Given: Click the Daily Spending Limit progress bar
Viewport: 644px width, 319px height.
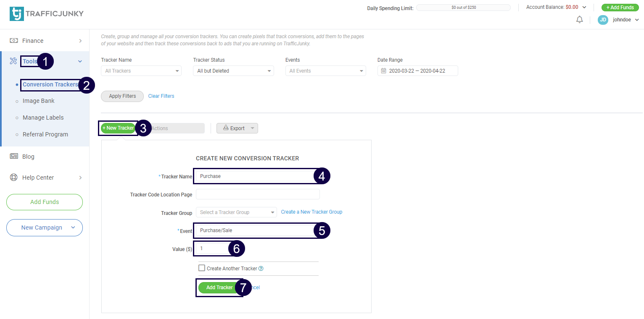Looking at the screenshot, I should pyautogui.click(x=463, y=8).
